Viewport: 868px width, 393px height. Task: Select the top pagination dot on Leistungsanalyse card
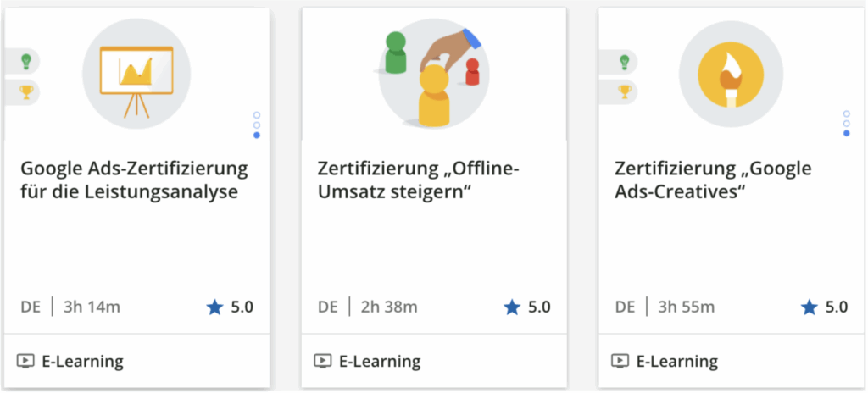coord(257,115)
